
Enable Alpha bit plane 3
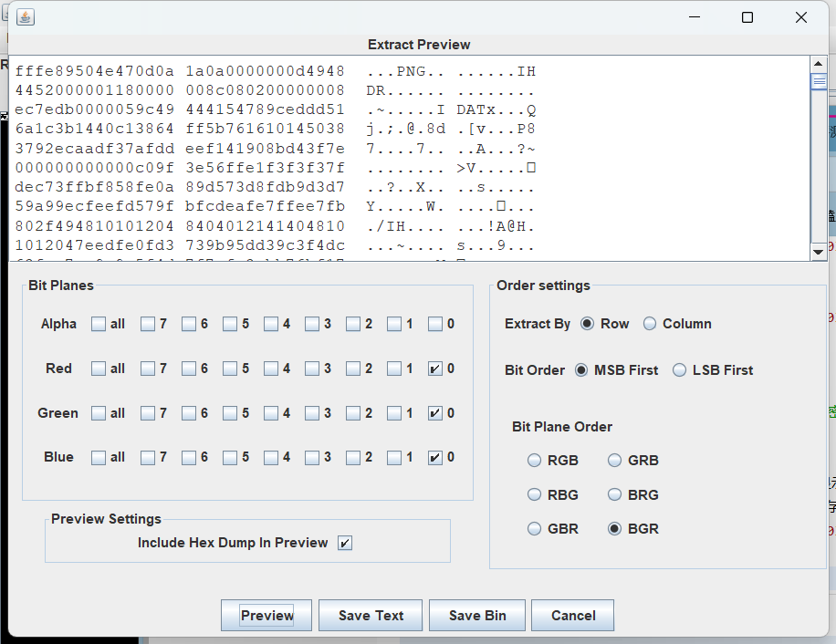click(312, 324)
